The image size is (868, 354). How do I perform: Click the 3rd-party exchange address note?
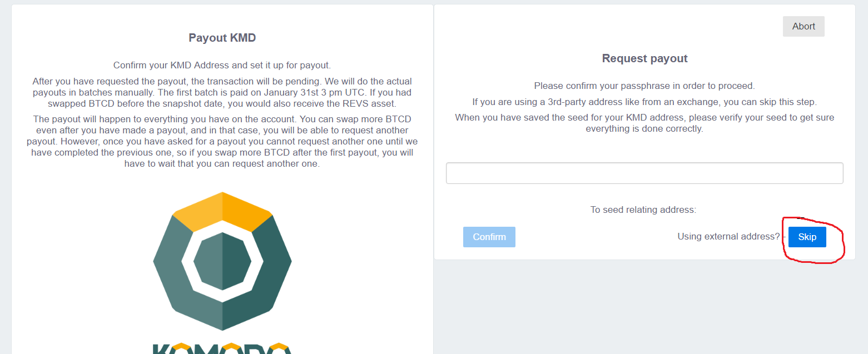tap(644, 102)
